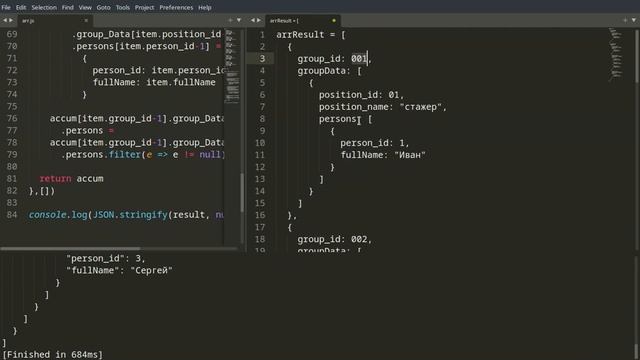Click the left pane vertical scrollbar

point(242,193)
